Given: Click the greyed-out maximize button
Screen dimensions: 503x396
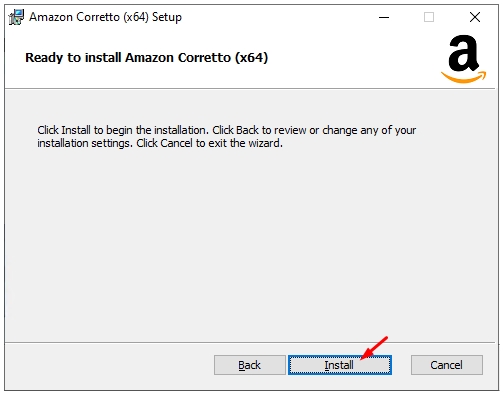Looking at the screenshot, I should pyautogui.click(x=429, y=17).
